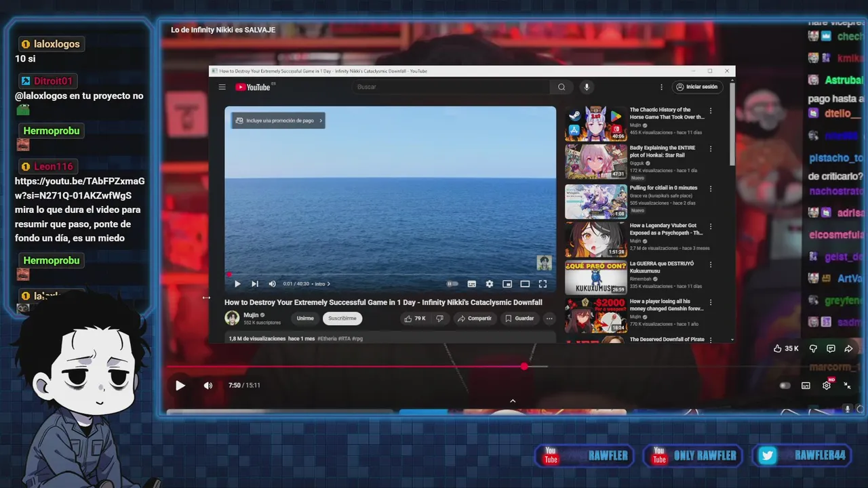Image resolution: width=868 pixels, height=488 pixels.
Task: Open options menu for 'How a Legendary Vtuber' video
Action: pos(711,226)
